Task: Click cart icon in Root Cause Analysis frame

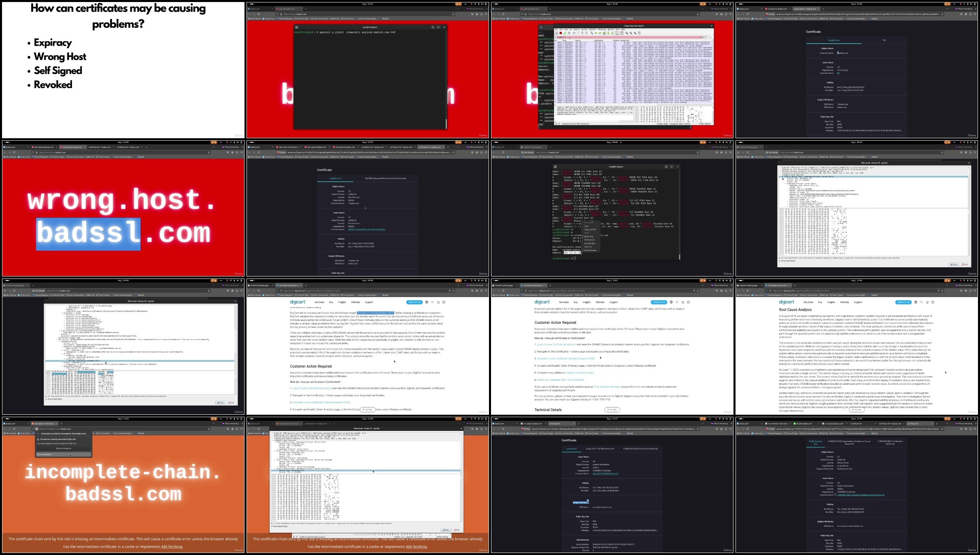Action: [927, 302]
